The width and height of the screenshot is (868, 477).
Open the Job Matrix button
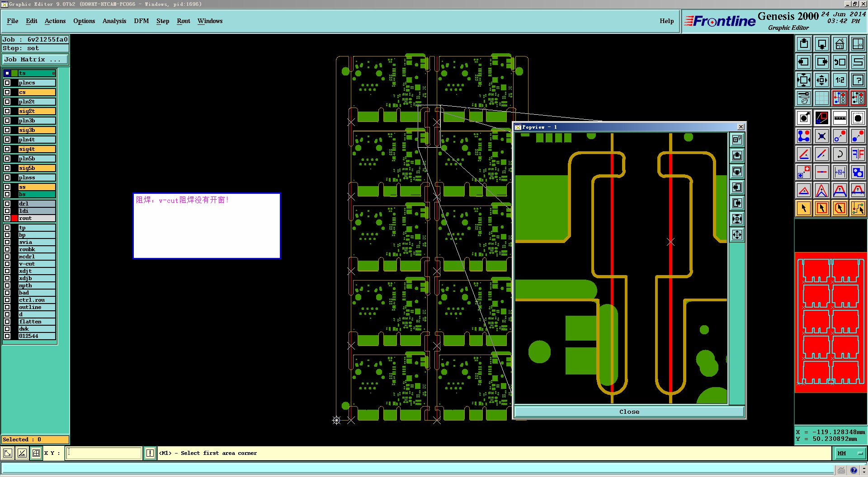[x=35, y=59]
